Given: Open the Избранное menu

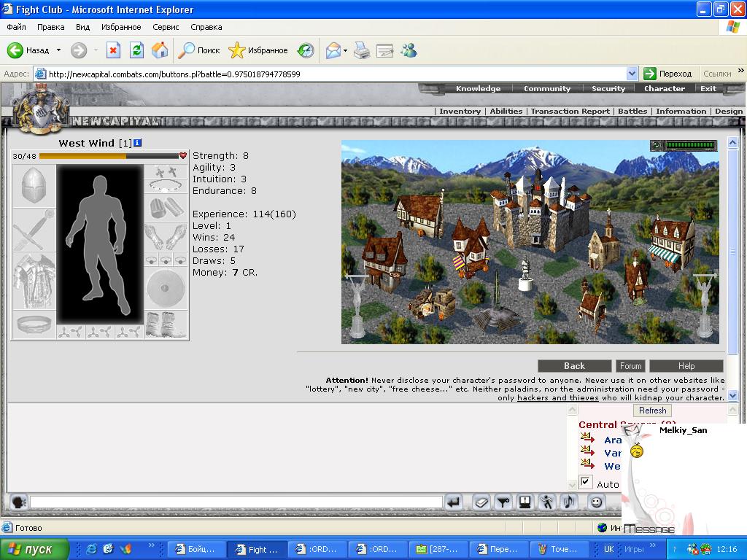Looking at the screenshot, I should [121, 27].
